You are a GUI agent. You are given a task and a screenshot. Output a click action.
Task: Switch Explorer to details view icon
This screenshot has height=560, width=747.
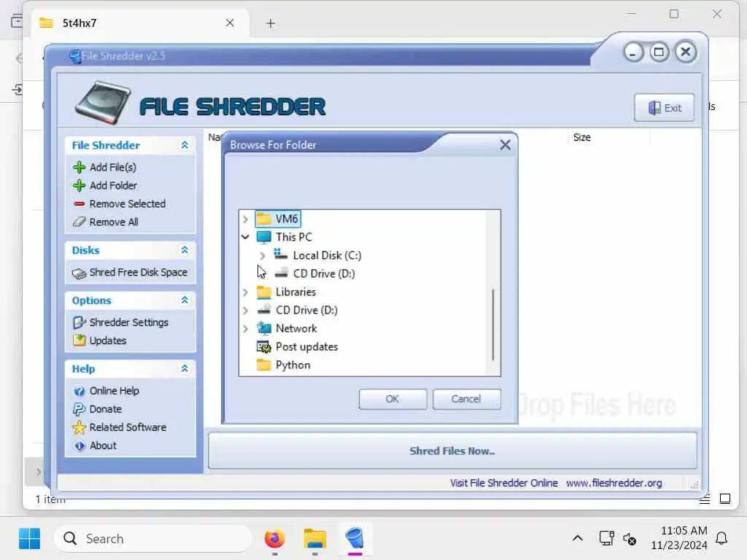point(705,499)
